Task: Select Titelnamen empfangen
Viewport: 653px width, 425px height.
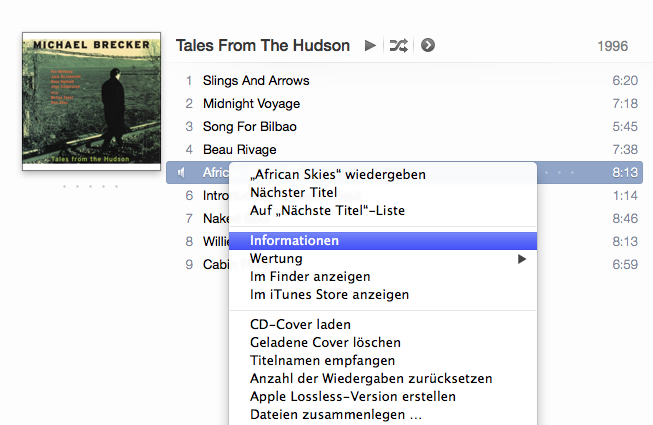Action: click(x=322, y=360)
